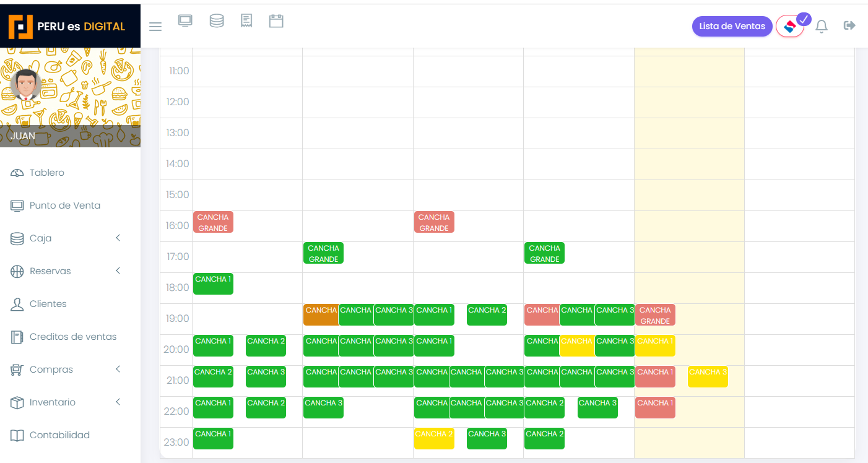The height and width of the screenshot is (463, 868).
Task: Open green CANCHA GRANDE booking at 17:00 in second column
Action: coord(323,253)
